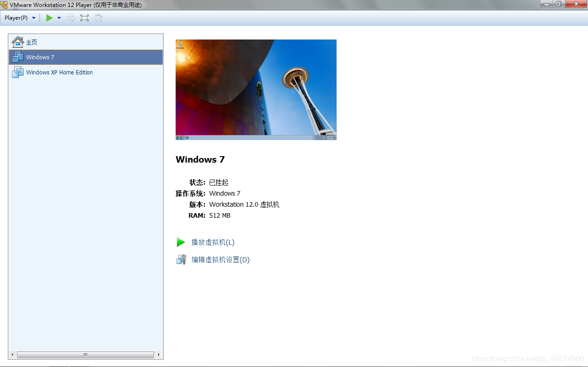Screen dimensions: 588x367
Task: Restore down the VMware Player window
Action: tap(558, 4)
